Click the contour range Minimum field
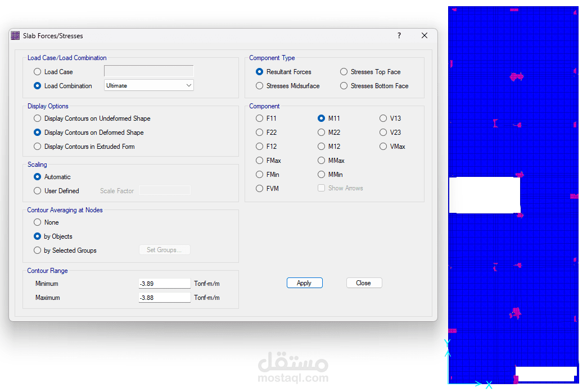The width and height of the screenshot is (587, 392). [x=164, y=284]
